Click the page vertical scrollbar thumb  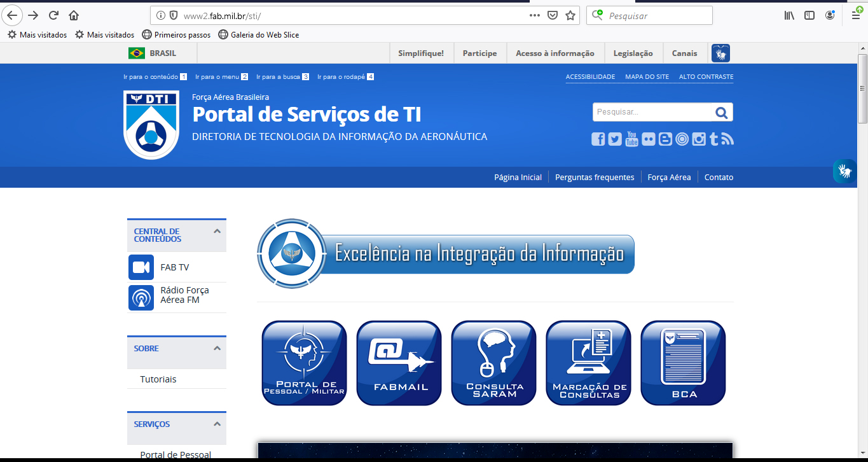(x=863, y=88)
